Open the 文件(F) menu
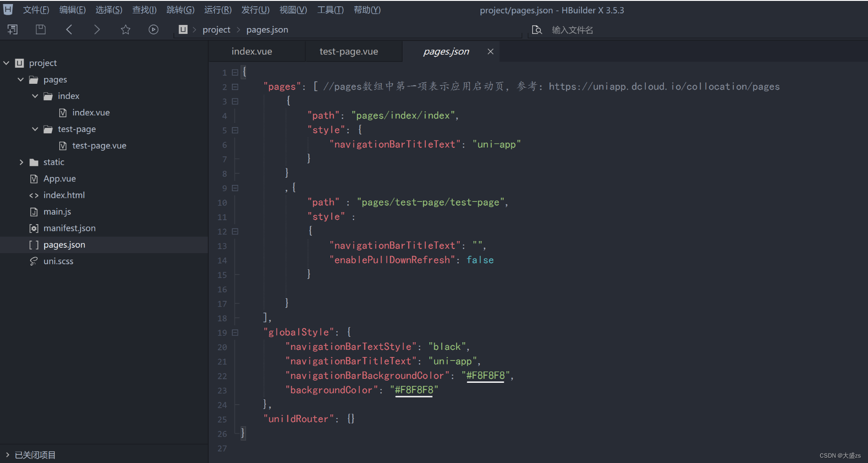 coord(36,10)
